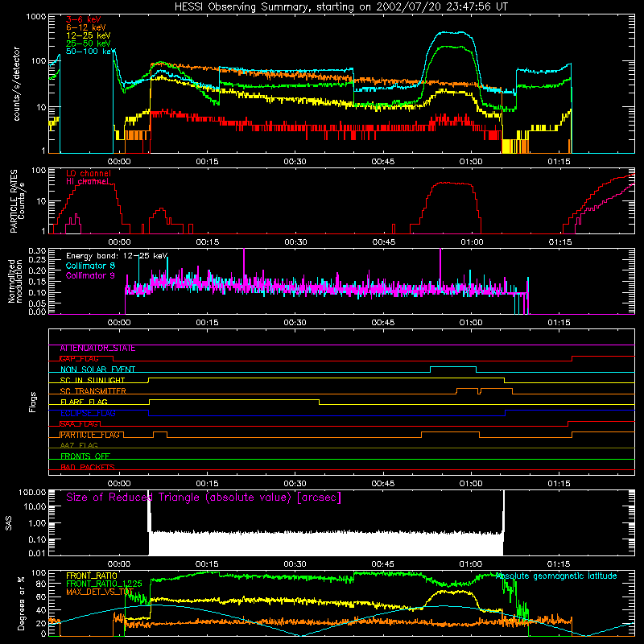This screenshot has height=644, width=644.
Task: Click the Degrees or % axis label
Action: (x=21, y=603)
